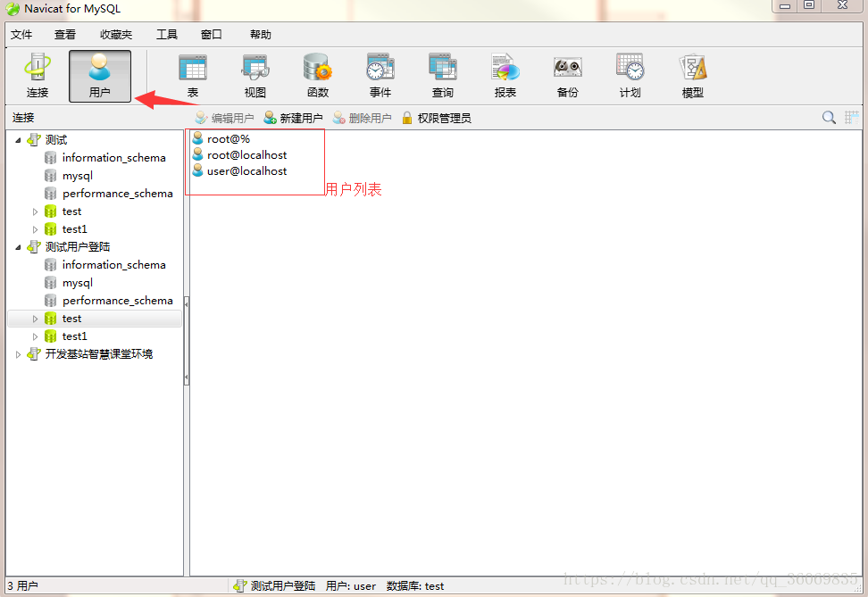Open the 工具 menu
Screen dimensions: 868x597
(x=167, y=34)
